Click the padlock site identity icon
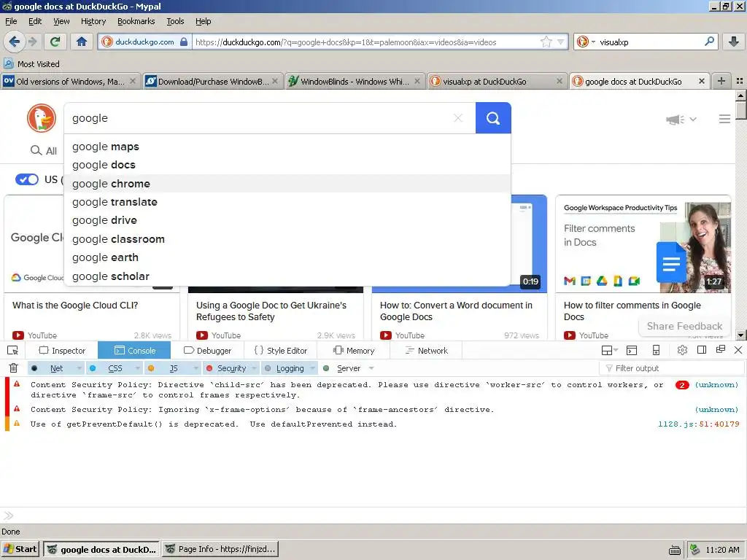The height and width of the screenshot is (560, 747). coord(184,42)
